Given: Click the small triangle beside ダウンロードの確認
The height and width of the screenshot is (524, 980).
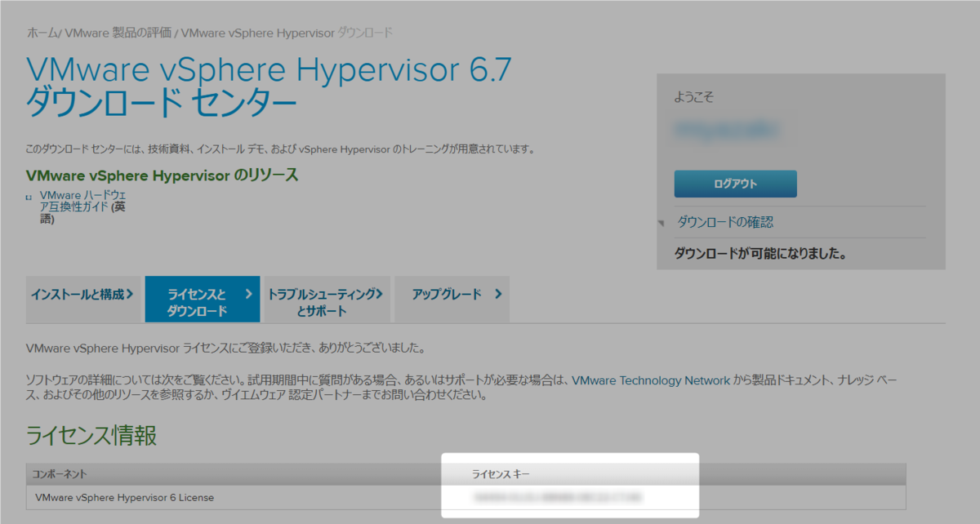Looking at the screenshot, I should (661, 223).
